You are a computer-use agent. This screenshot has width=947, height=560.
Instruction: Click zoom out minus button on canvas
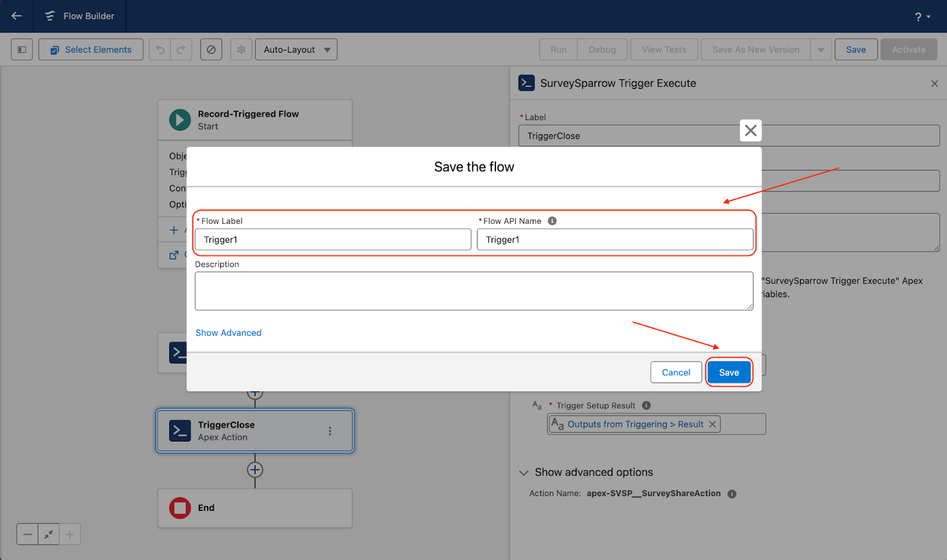(28, 535)
